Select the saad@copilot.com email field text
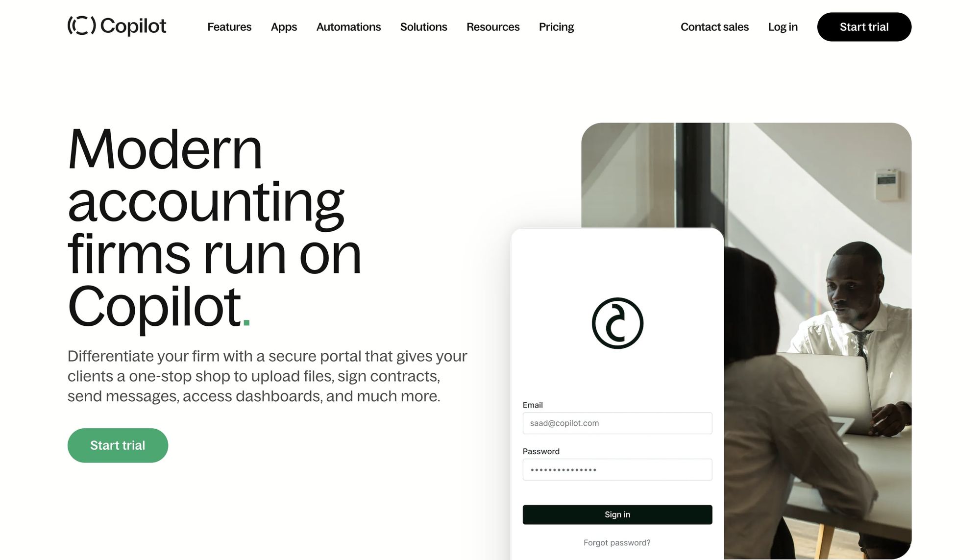980x560 pixels. [x=617, y=423]
